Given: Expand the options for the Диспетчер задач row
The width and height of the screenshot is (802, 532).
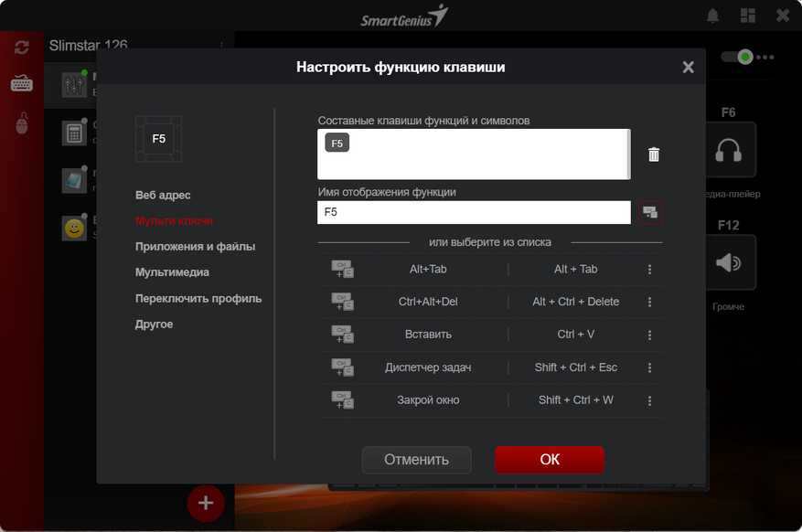Looking at the screenshot, I should click(x=649, y=367).
